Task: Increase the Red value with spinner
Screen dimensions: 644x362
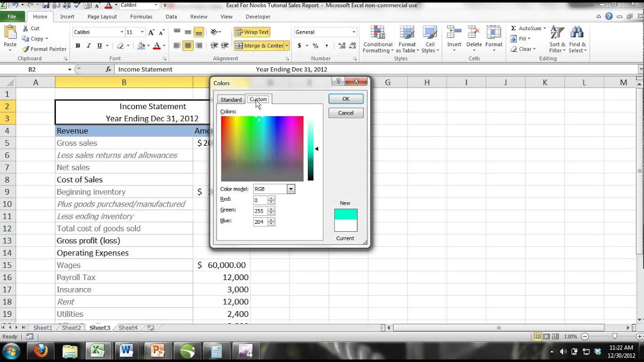Action: coord(272,198)
